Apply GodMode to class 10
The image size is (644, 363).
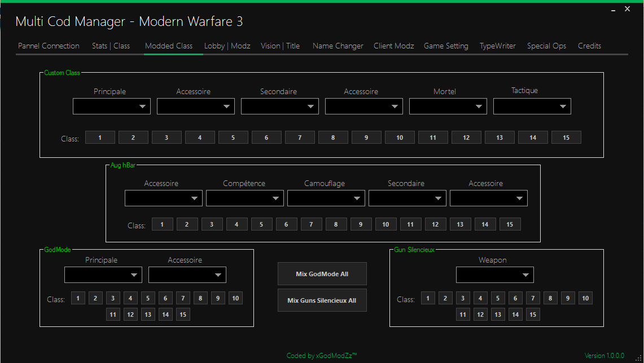pos(235,298)
